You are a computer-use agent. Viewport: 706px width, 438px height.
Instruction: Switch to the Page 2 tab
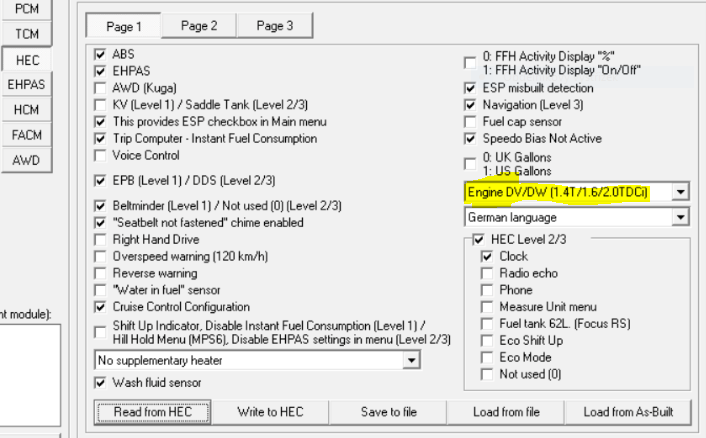pyautogui.click(x=199, y=26)
